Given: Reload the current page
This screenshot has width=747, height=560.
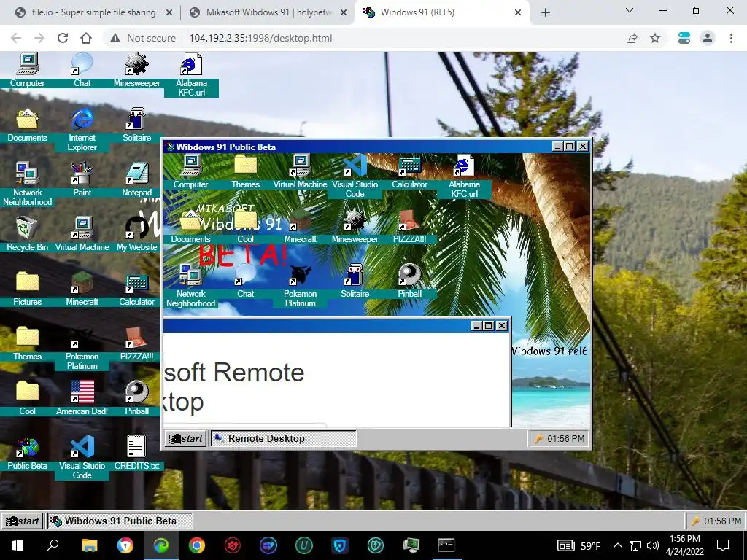Looking at the screenshot, I should (63, 38).
